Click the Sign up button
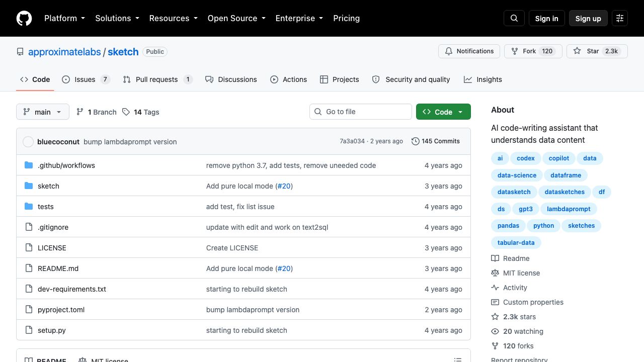The height and width of the screenshot is (362, 644). pos(588,18)
